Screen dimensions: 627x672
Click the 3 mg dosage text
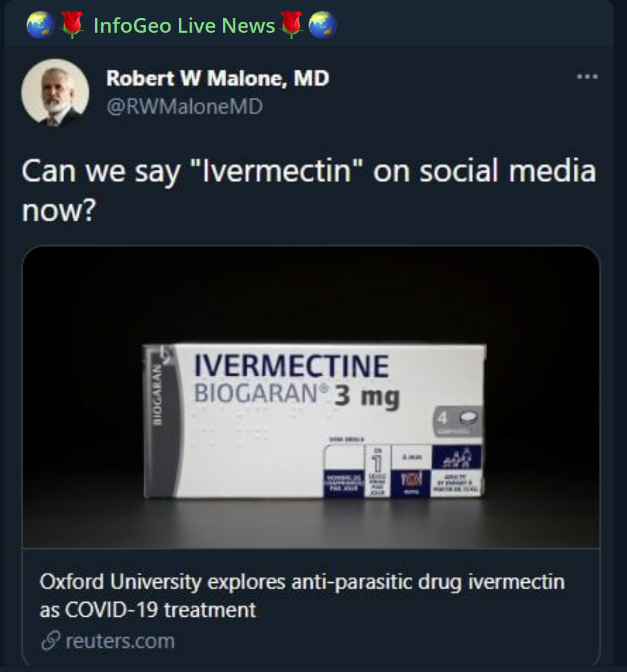pyautogui.click(x=366, y=397)
